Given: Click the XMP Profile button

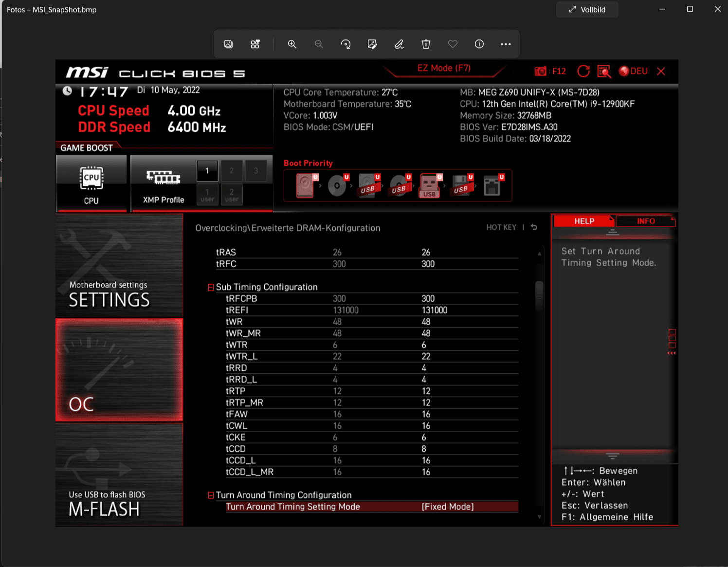Looking at the screenshot, I should (x=164, y=183).
